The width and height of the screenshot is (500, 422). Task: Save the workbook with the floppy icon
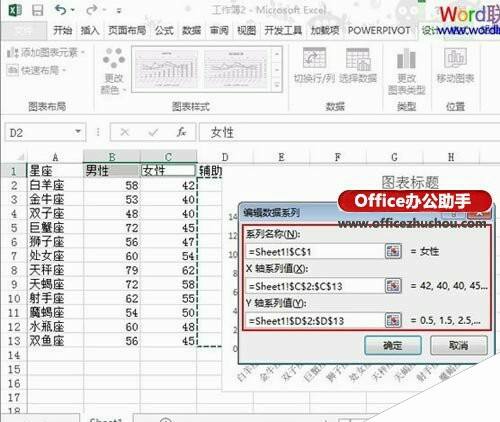coord(37,10)
